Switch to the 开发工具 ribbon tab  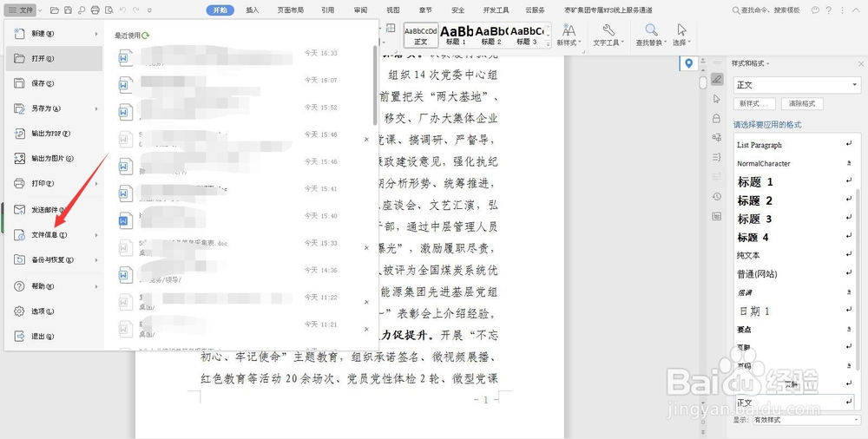496,10
